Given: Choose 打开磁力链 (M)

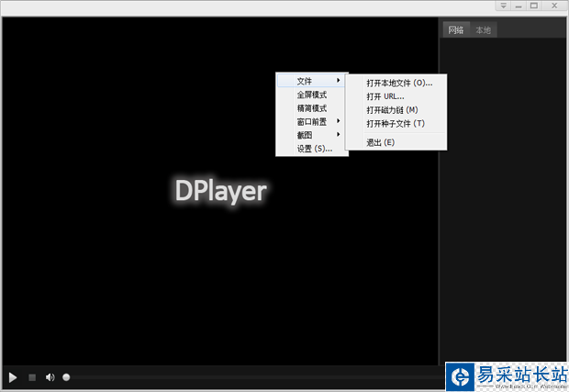Looking at the screenshot, I should (x=396, y=110).
